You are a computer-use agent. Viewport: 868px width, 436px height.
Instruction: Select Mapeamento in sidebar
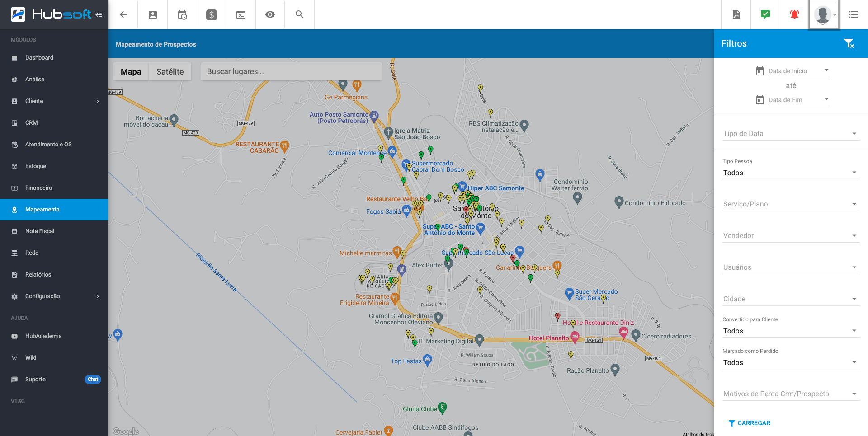[54, 210]
